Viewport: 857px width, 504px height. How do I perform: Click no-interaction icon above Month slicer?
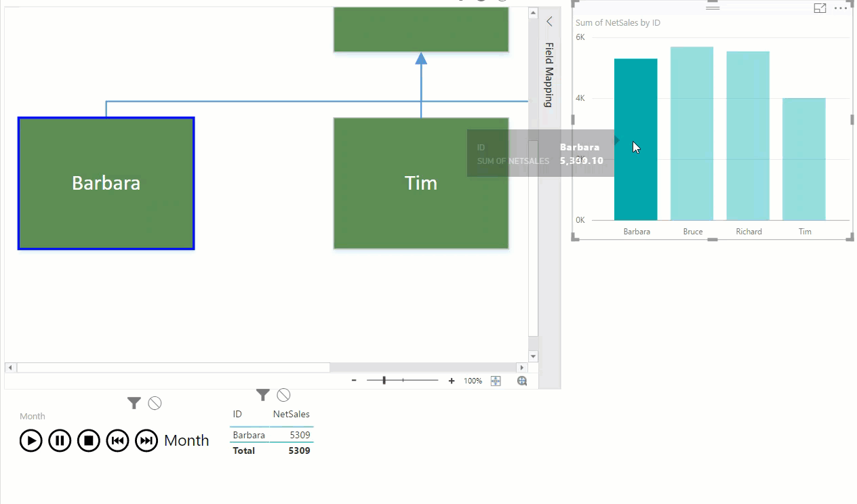click(x=155, y=403)
